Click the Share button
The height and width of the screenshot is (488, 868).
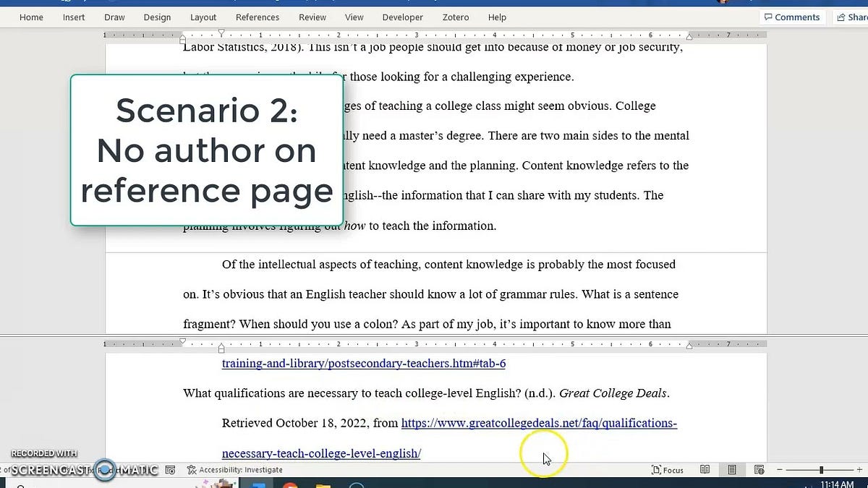(852, 17)
